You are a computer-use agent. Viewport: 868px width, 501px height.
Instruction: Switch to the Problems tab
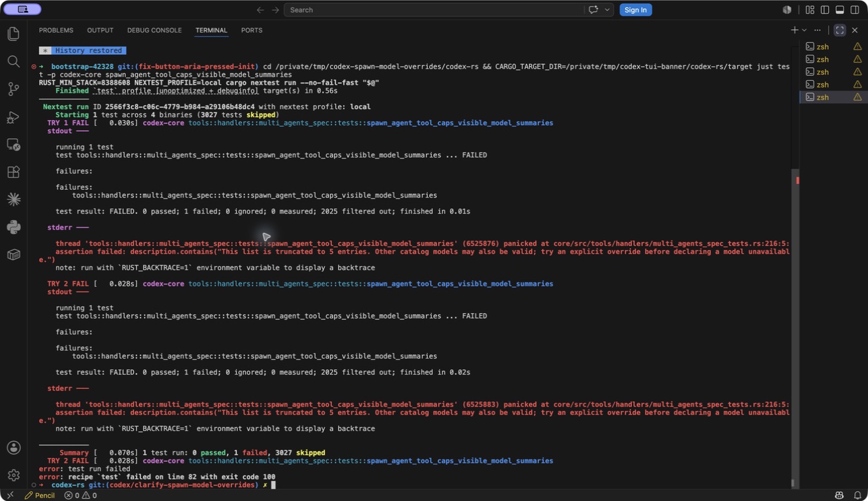click(x=56, y=30)
